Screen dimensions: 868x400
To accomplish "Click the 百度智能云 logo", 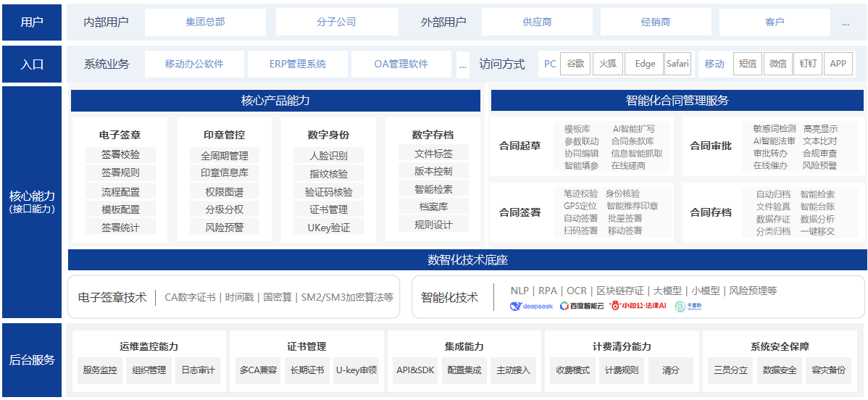I will click(x=580, y=307).
